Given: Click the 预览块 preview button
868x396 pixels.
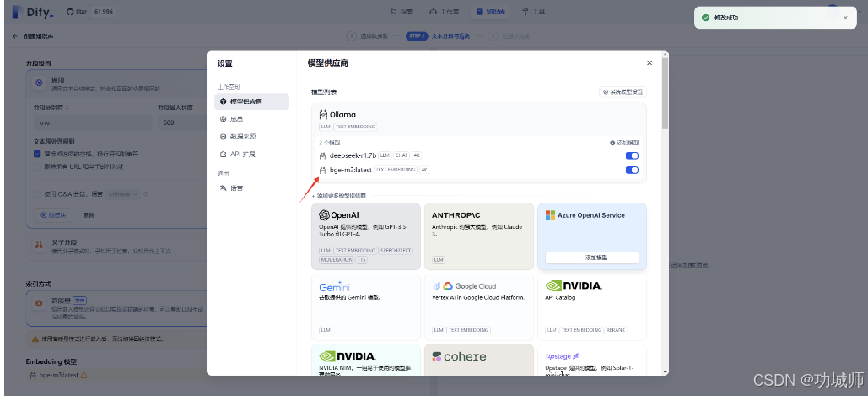Looking at the screenshot, I should coord(53,215).
